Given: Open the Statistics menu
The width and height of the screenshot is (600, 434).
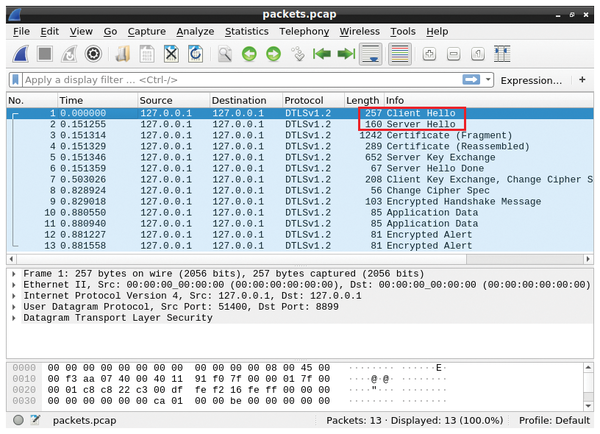Looking at the screenshot, I should coord(246,32).
